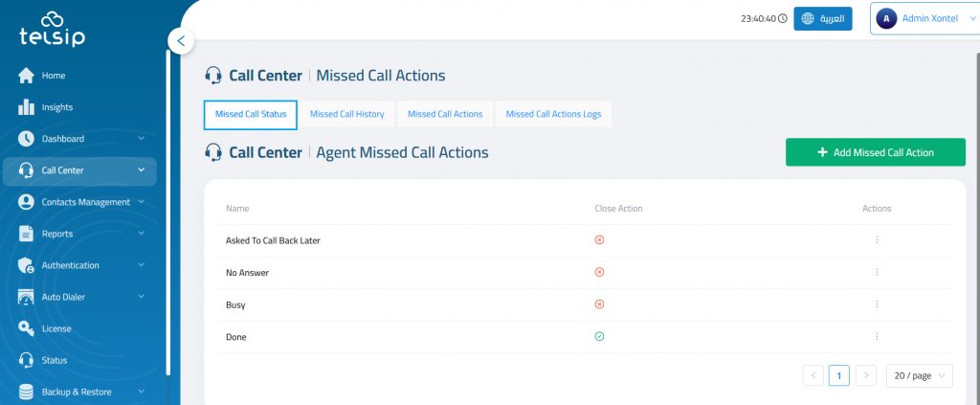Screen dimensions: 980x405
Task: Open Insights bar chart icon
Action: click(27, 107)
